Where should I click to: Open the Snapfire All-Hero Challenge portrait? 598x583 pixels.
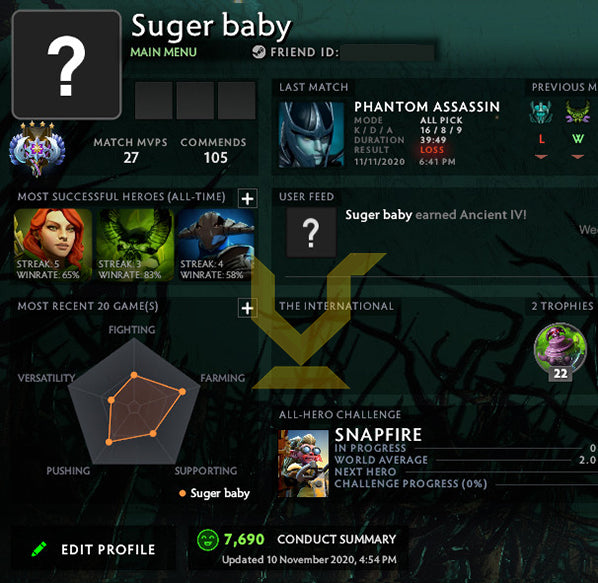303,463
